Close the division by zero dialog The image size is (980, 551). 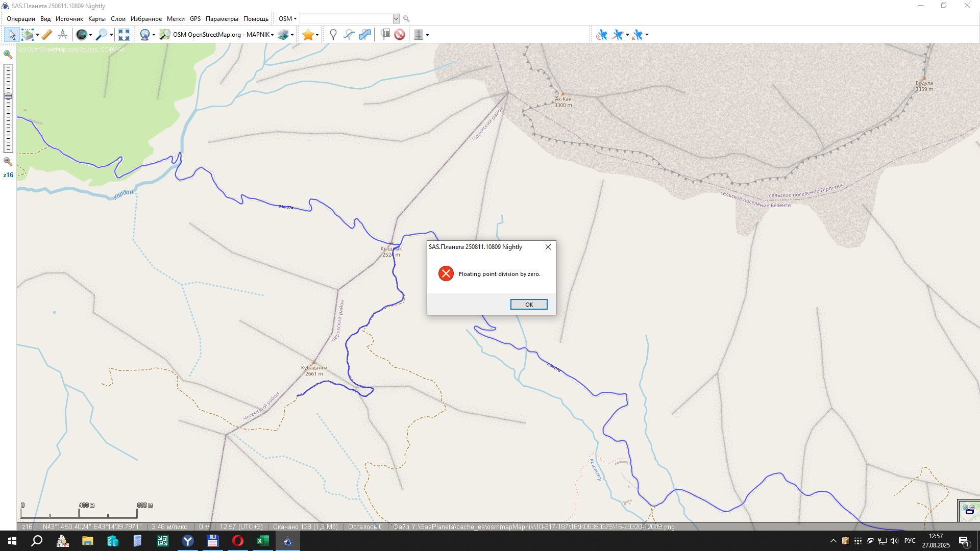[548, 247]
